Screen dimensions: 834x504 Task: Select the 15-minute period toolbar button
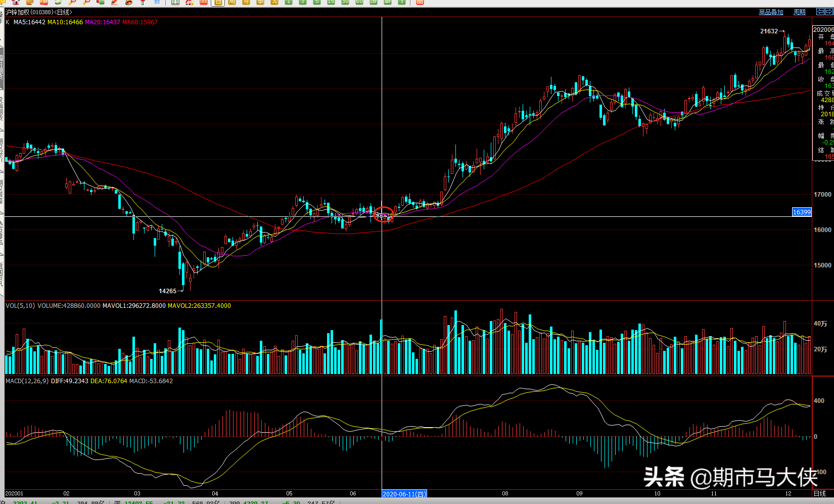(x=331, y=2)
